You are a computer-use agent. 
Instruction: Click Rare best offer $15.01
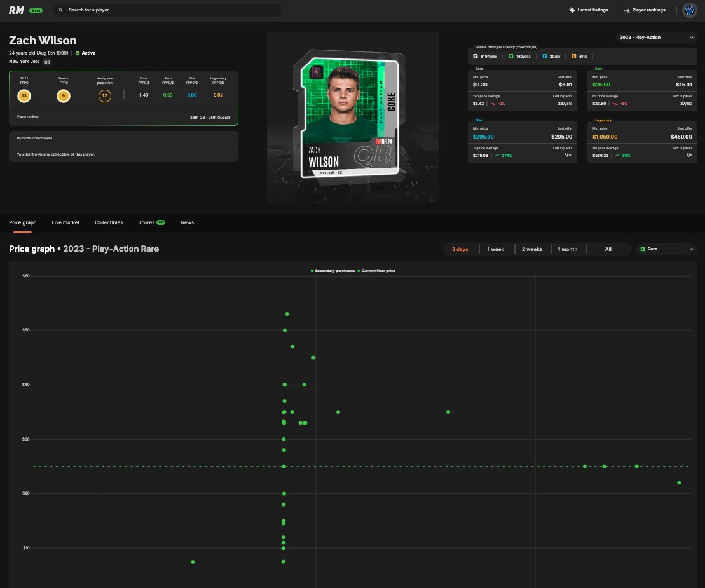click(x=684, y=85)
